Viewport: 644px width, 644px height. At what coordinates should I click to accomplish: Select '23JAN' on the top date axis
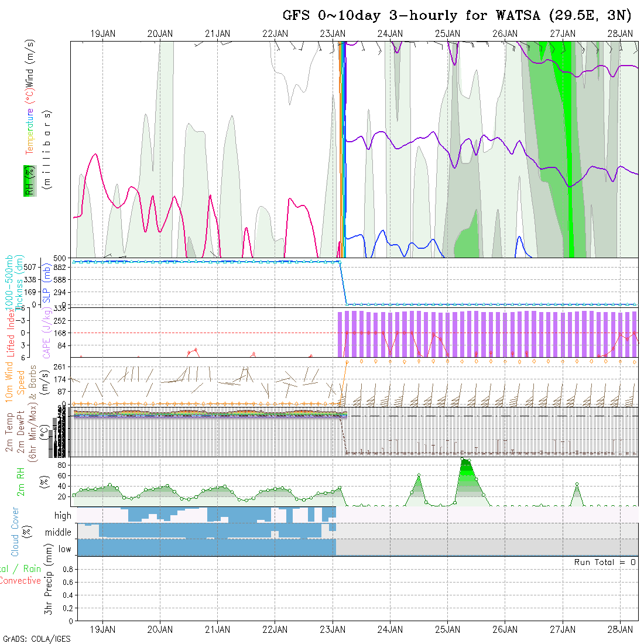333,34
